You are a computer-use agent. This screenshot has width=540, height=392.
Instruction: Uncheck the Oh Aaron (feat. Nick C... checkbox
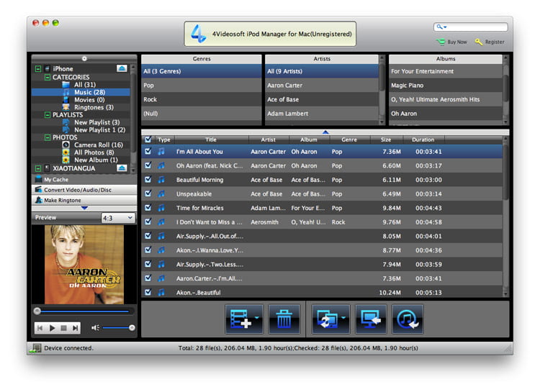point(148,165)
